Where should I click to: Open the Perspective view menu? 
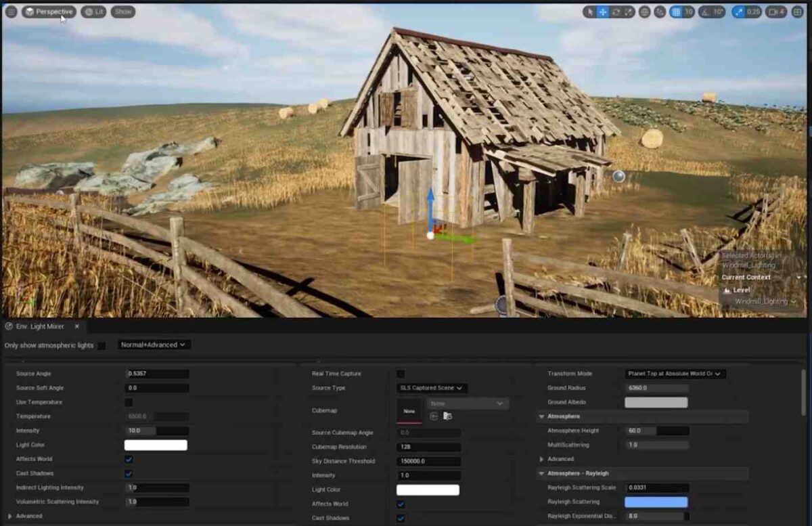49,12
